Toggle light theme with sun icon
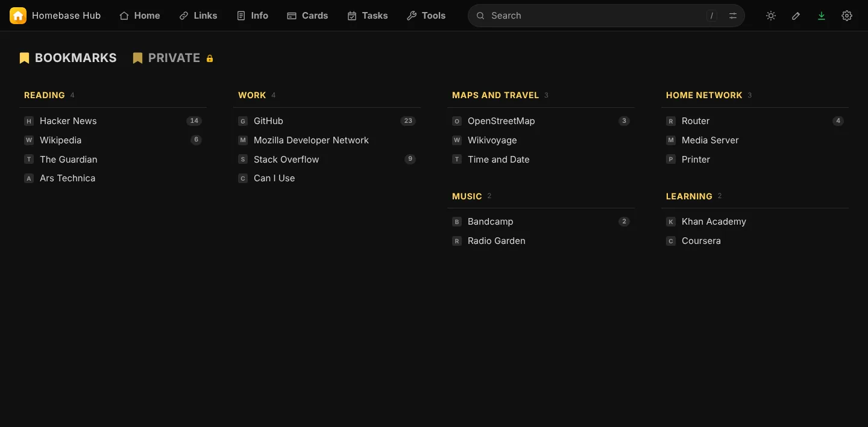868x427 pixels. [771, 16]
